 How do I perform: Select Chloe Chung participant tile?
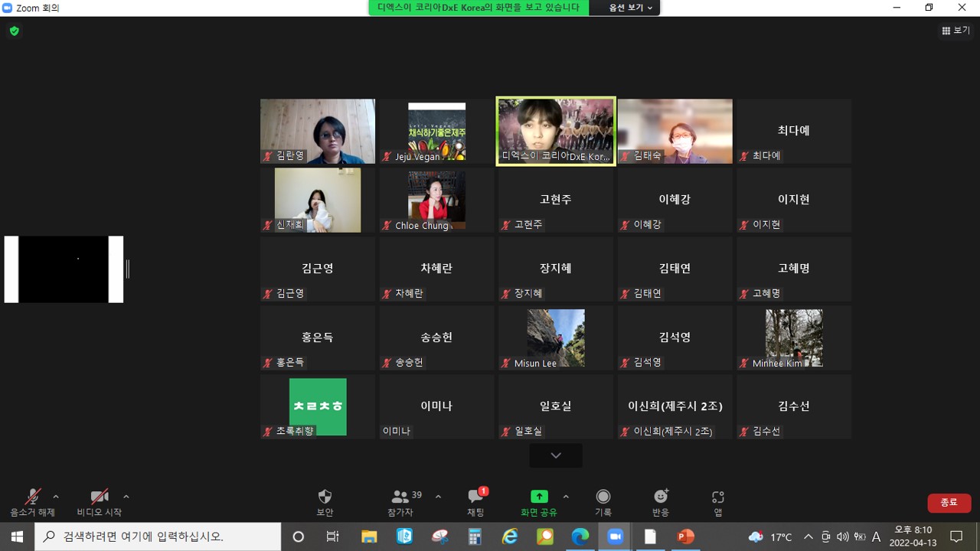[436, 200]
